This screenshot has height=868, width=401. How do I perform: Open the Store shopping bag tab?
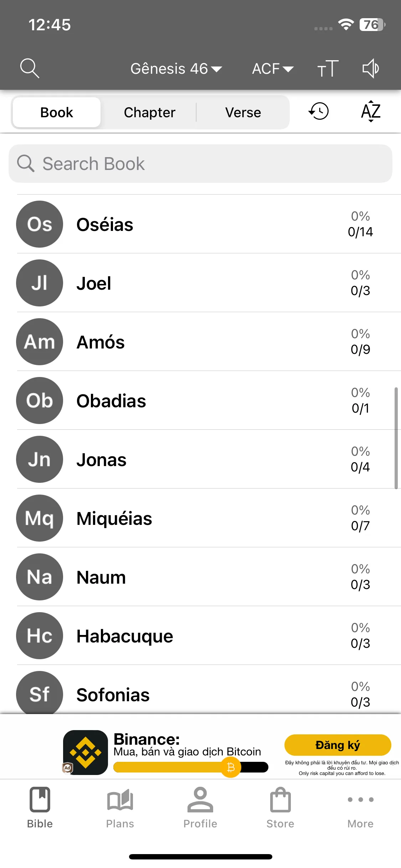coord(281,808)
